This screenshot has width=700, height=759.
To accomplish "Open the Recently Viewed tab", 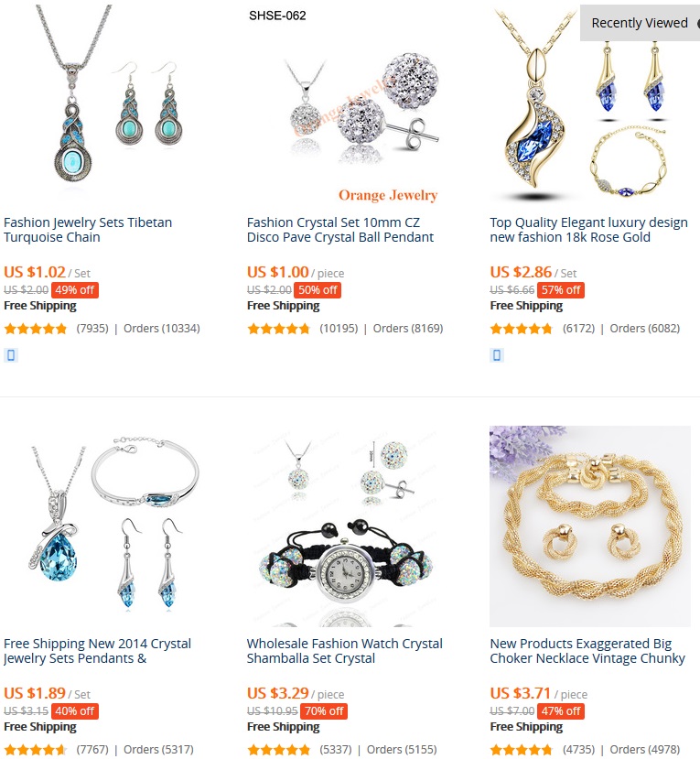I will (640, 23).
